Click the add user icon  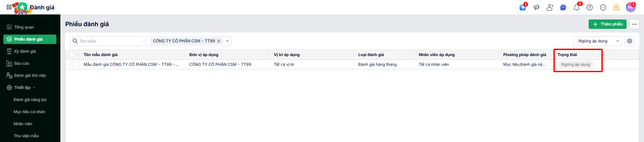[x=550, y=7]
